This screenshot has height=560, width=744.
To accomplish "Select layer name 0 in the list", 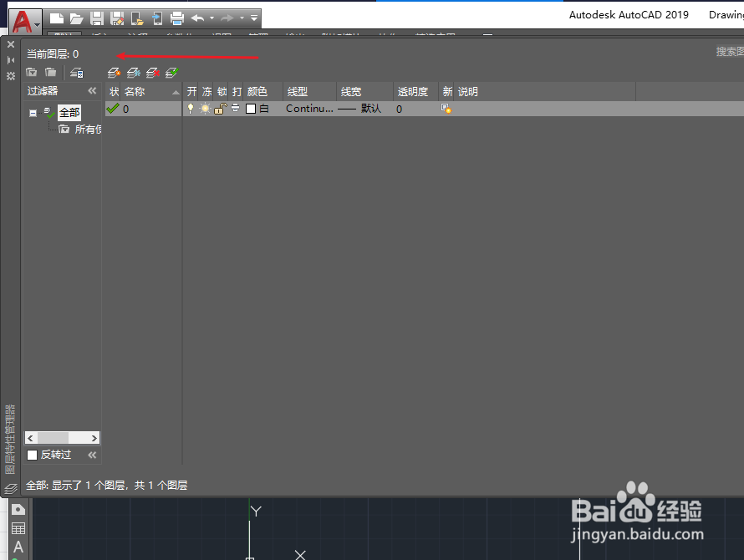I will (125, 109).
